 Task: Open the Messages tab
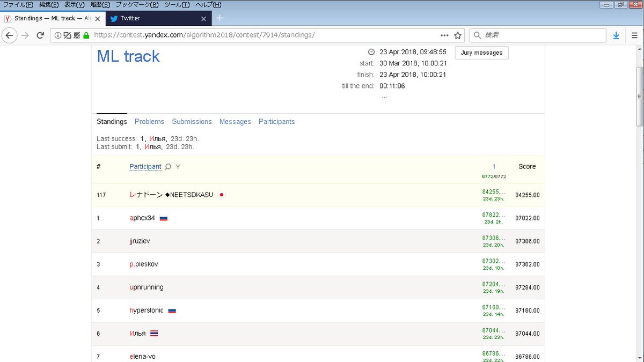tap(235, 122)
